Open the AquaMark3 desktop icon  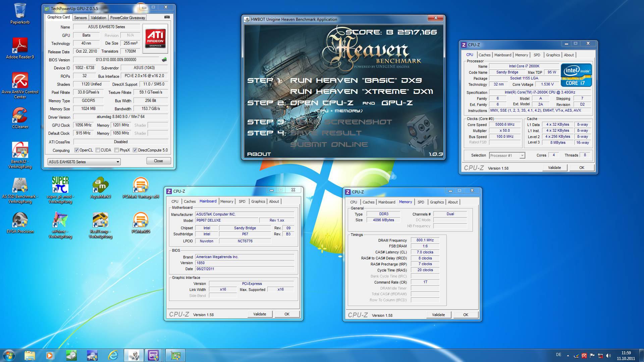tap(100, 187)
